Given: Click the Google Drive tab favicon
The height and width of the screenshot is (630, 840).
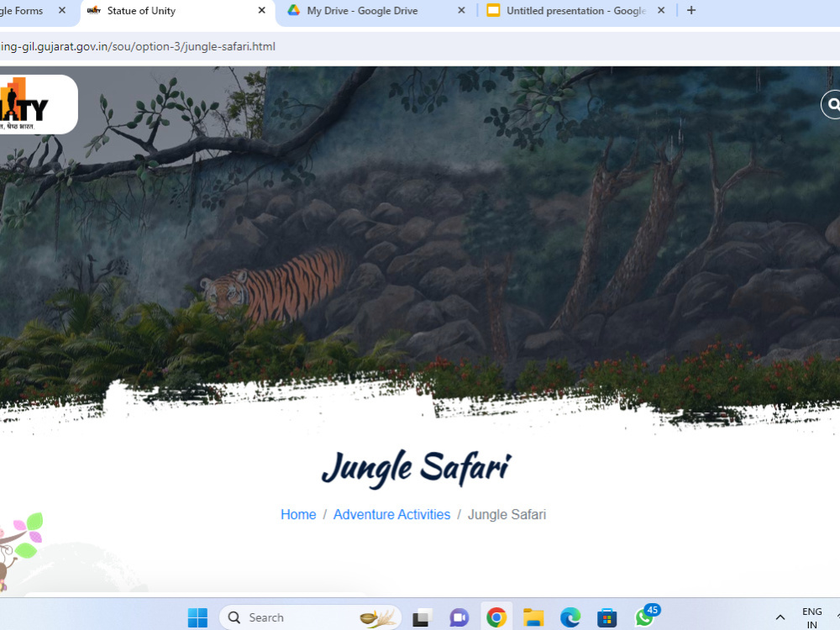Looking at the screenshot, I should (x=293, y=10).
